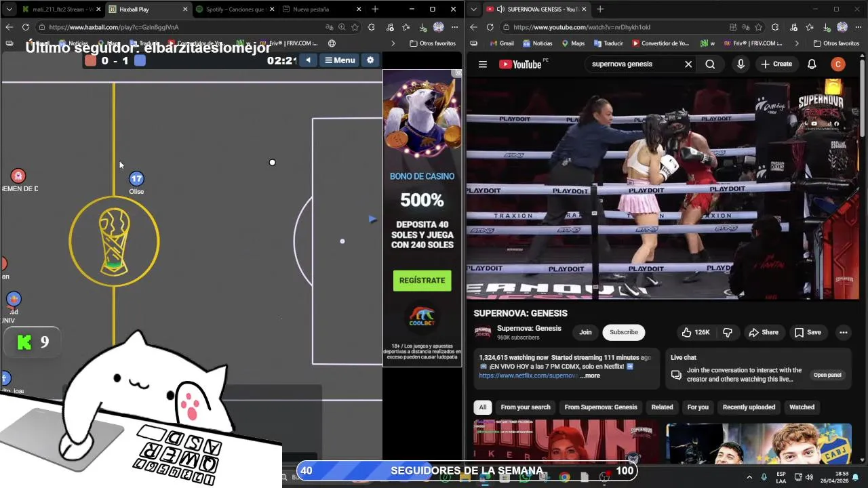Select the All filter chip

(x=482, y=407)
